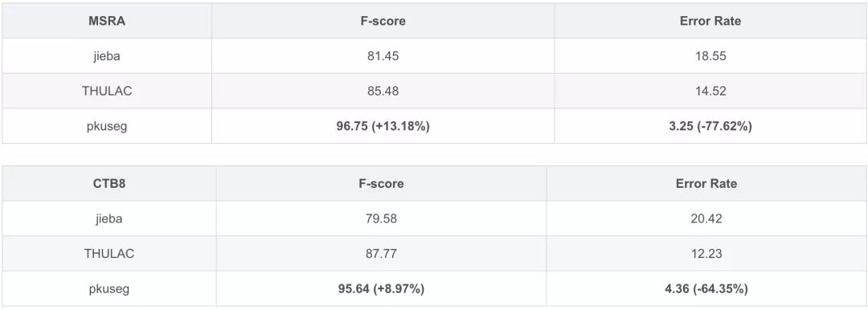Screen dimensions: 868x310
Task: Select F-score header in MSRA table
Action: (x=383, y=21)
